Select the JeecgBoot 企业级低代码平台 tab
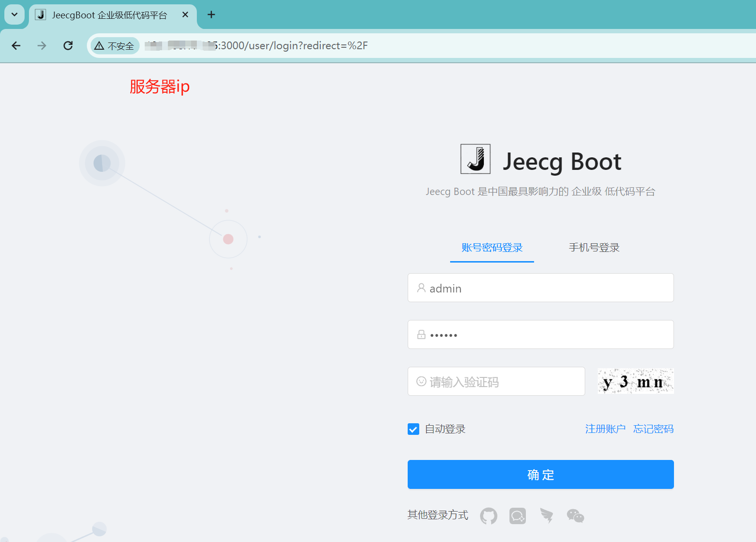The image size is (756, 542). click(x=113, y=15)
